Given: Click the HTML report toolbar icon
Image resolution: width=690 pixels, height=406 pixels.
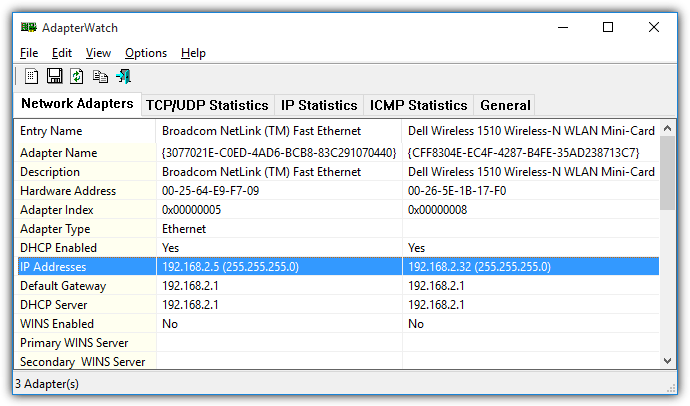Looking at the screenshot, I should (x=31, y=76).
